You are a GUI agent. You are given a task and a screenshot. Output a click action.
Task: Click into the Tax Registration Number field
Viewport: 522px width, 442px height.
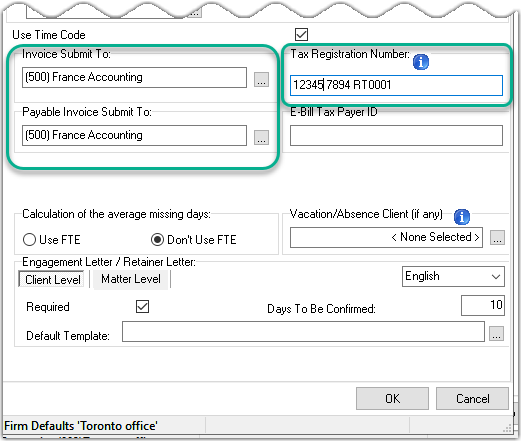(396, 85)
